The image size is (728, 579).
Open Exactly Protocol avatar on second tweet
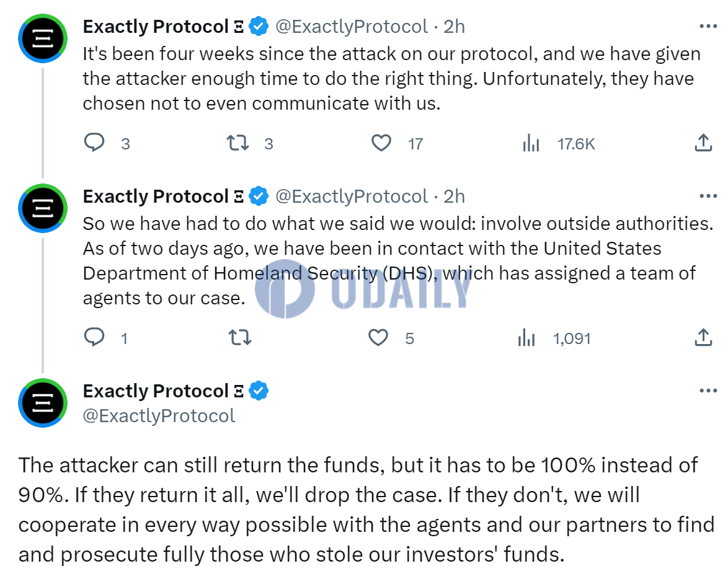point(43,208)
